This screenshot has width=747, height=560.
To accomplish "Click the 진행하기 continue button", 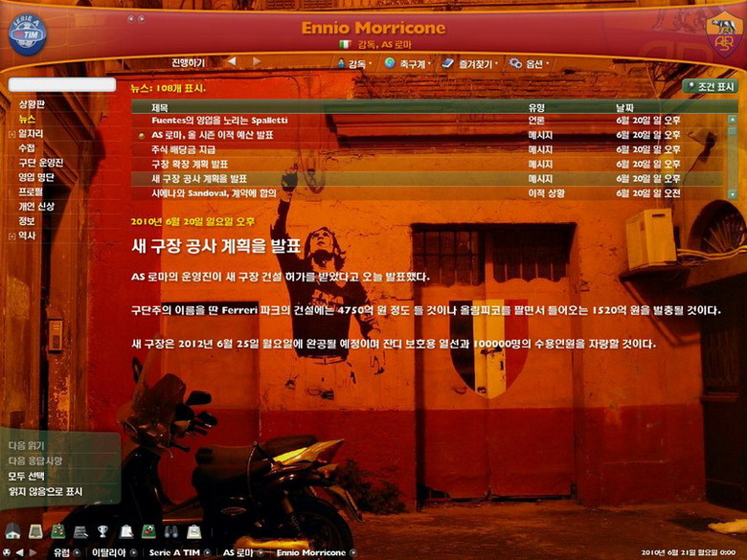I will [x=188, y=62].
